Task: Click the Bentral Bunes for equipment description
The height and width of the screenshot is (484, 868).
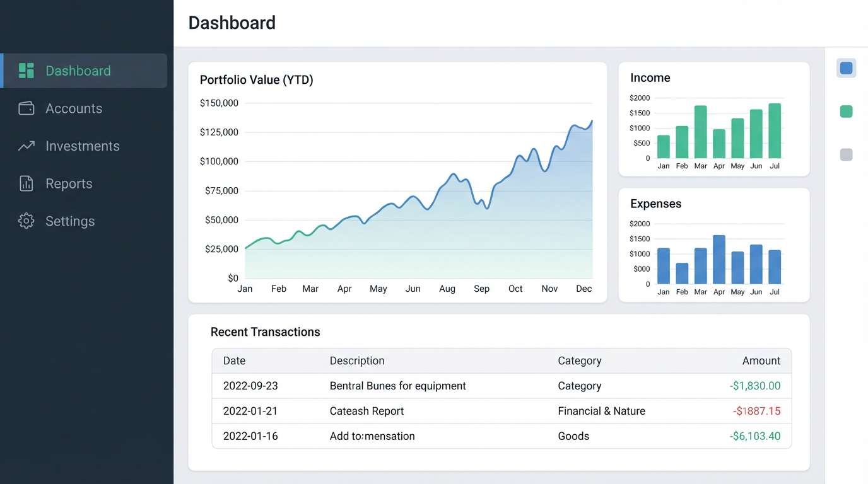Action: tap(397, 385)
